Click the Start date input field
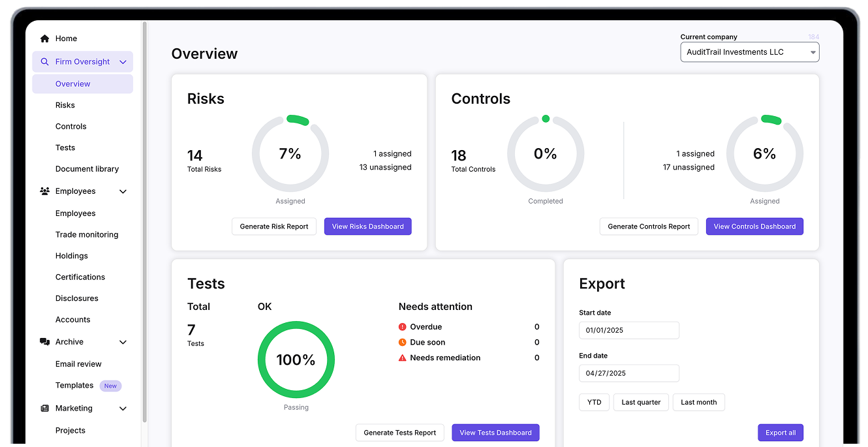The width and height of the screenshot is (868, 447). [628, 330]
